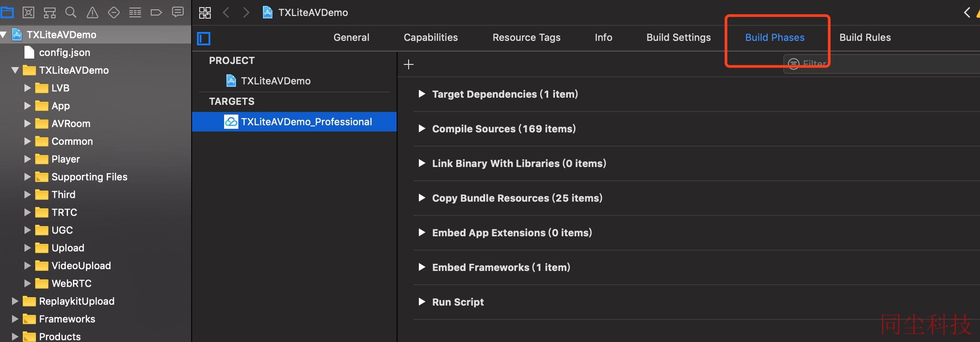Open the Issue navigator warning icon
This screenshot has height=342, width=980.
click(x=92, y=12)
